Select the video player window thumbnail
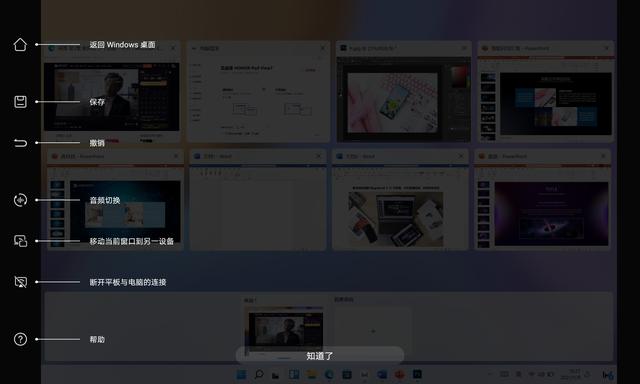Image resolution: width=640 pixels, height=384 pixels. click(112, 91)
